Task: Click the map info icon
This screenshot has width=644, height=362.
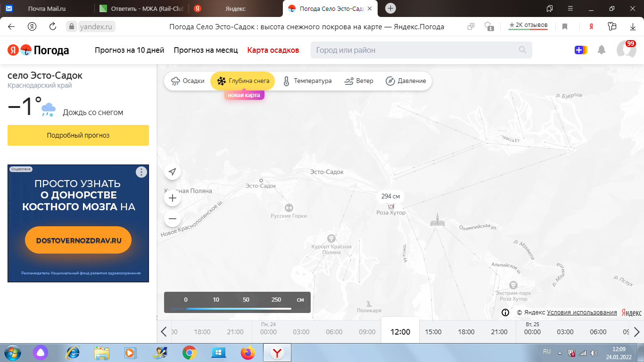Action: point(505,313)
